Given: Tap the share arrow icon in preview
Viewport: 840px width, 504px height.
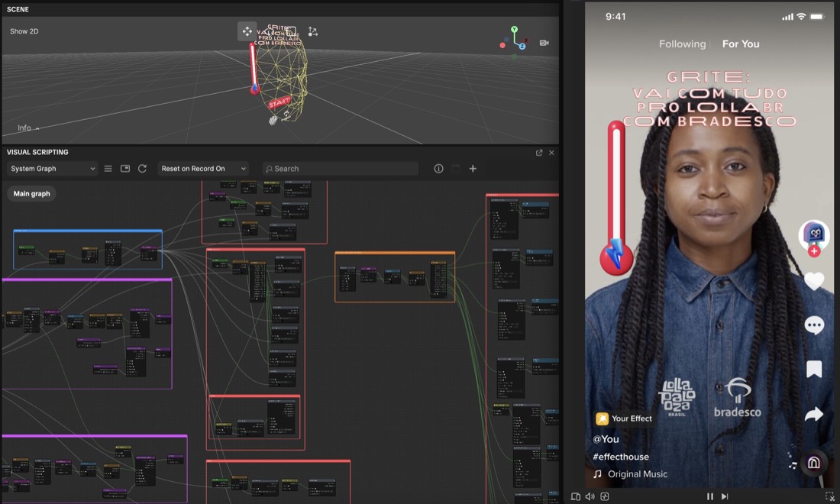Looking at the screenshot, I should [x=814, y=414].
